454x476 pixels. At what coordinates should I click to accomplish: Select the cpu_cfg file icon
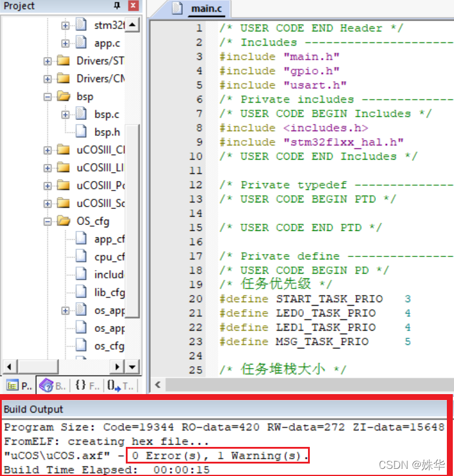(81, 256)
